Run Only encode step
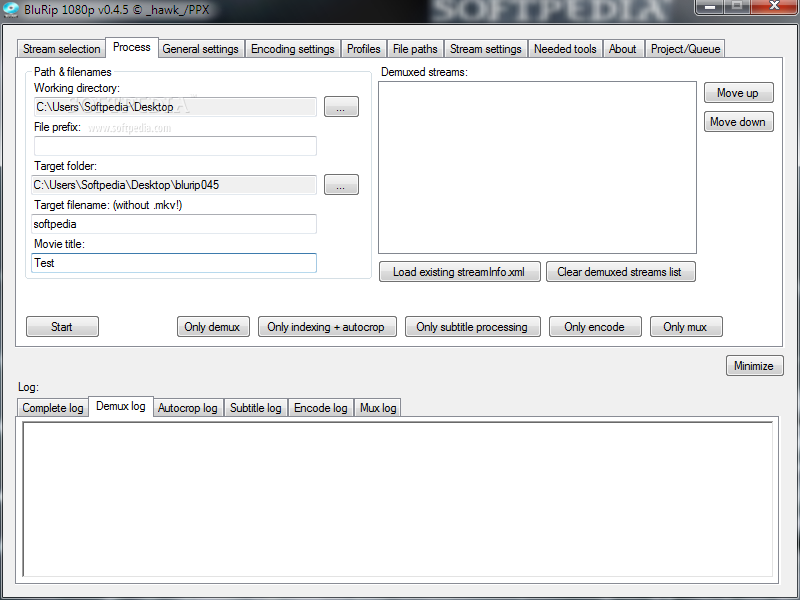This screenshot has height=600, width=800. pos(595,327)
